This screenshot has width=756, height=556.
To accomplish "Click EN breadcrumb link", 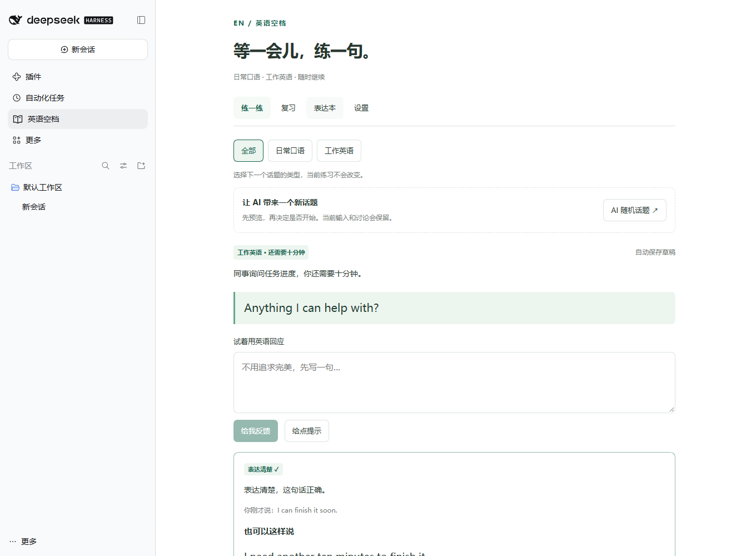I will click(x=239, y=23).
